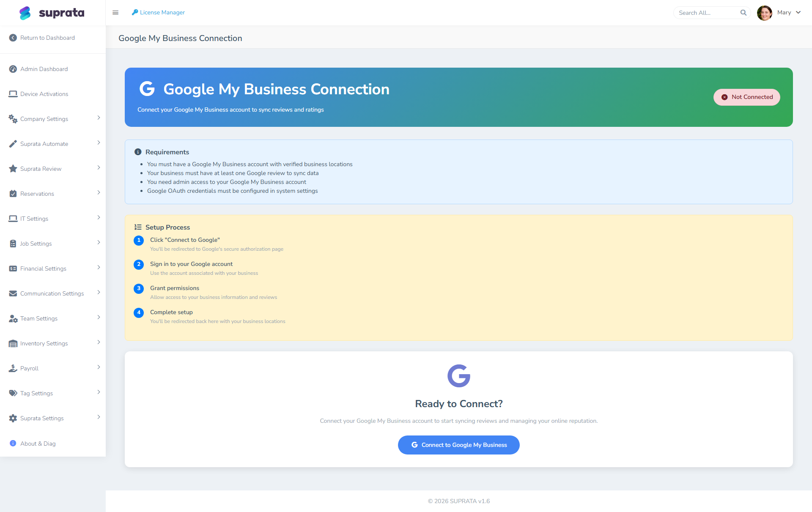Open Admin Dashboard menu item
Image resolution: width=812 pixels, height=512 pixels.
tap(53, 69)
